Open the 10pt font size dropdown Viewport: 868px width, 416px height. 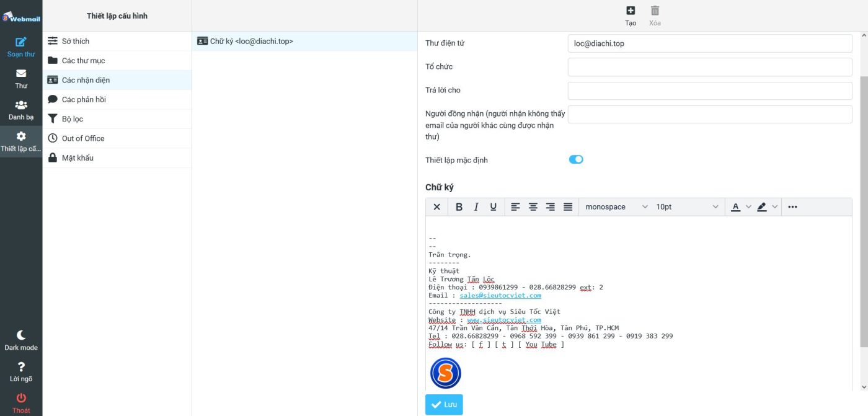click(688, 207)
